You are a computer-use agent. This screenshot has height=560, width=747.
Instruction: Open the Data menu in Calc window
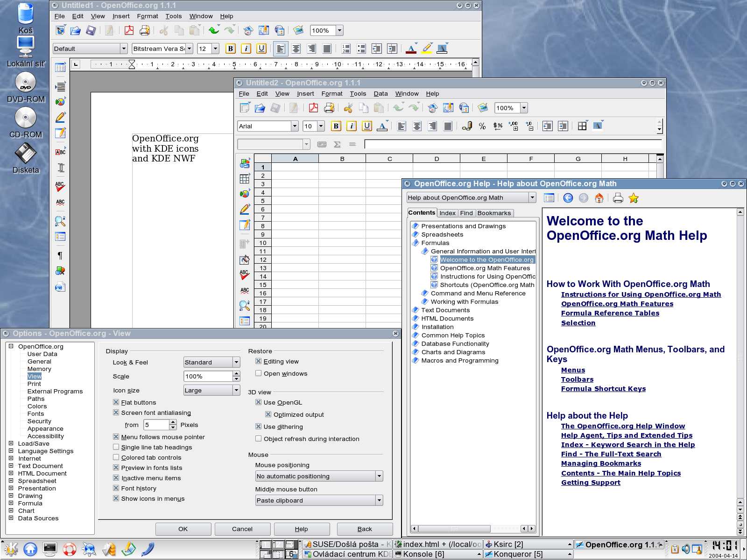[x=381, y=93]
